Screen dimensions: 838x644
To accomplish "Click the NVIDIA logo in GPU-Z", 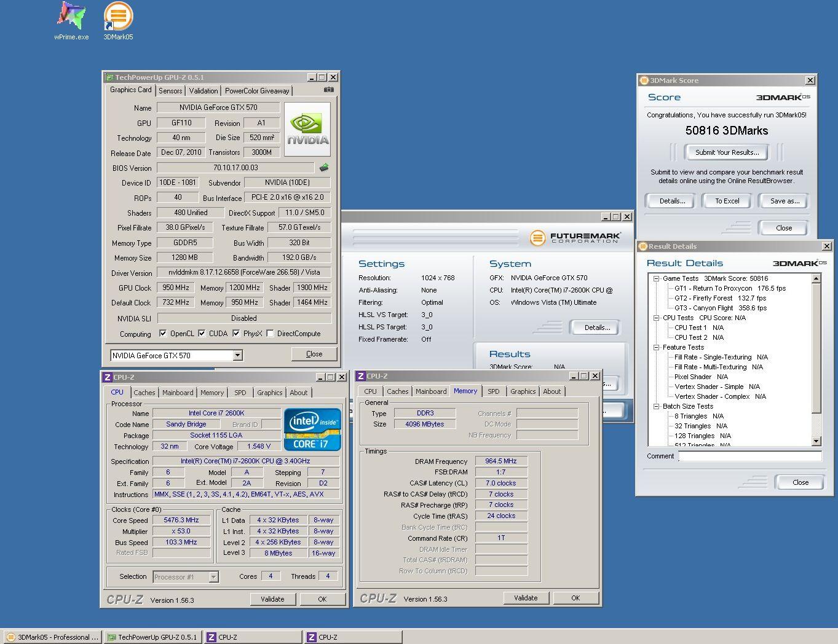I will click(x=307, y=129).
